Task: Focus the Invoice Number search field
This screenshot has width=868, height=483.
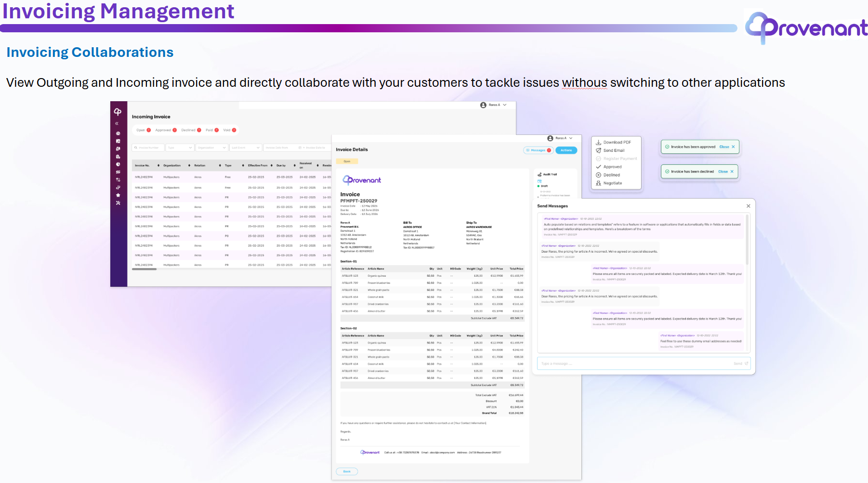Action: tap(148, 148)
